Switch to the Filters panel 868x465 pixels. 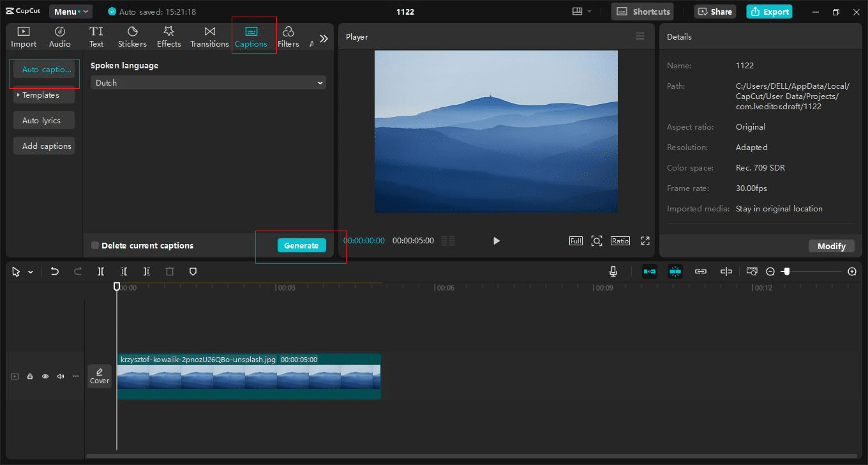tap(288, 36)
